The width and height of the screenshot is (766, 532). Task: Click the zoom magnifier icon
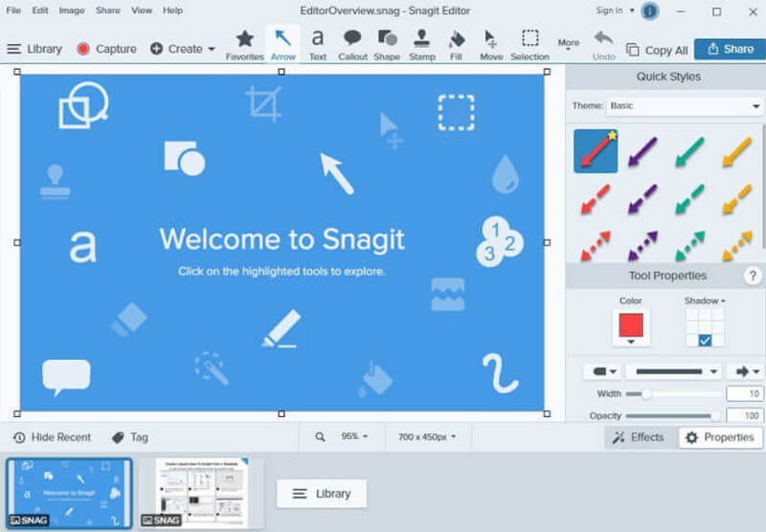[x=320, y=437]
